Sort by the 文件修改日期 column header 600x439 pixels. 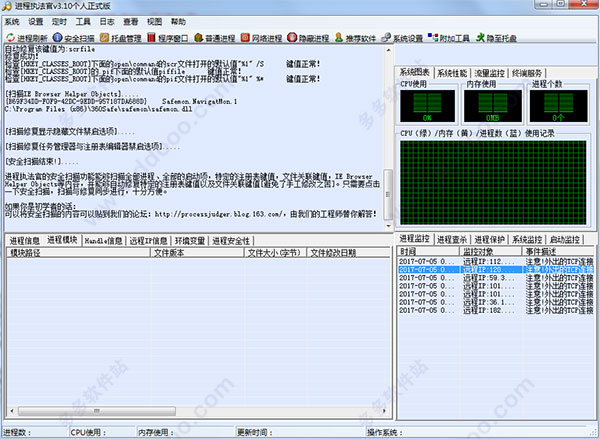pyautogui.click(x=348, y=253)
